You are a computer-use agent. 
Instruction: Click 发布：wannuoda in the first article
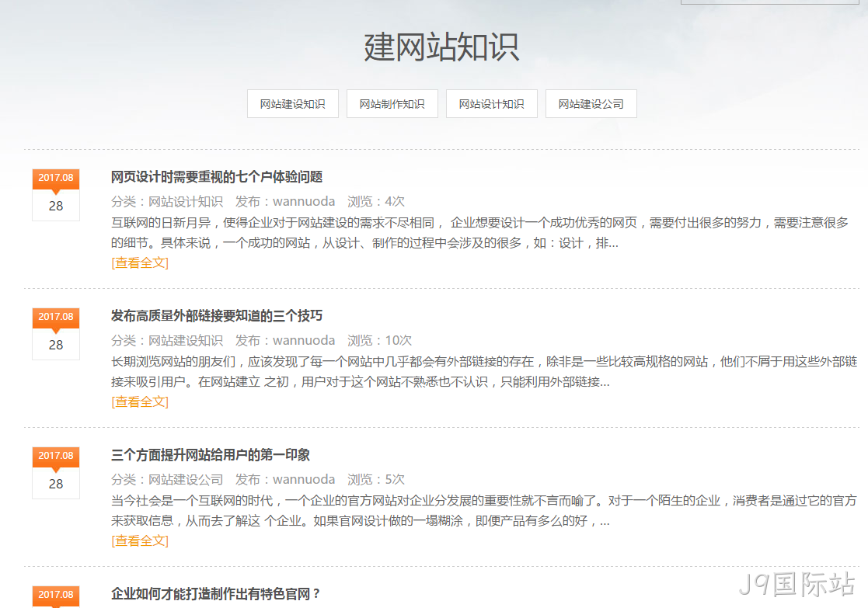click(x=285, y=201)
